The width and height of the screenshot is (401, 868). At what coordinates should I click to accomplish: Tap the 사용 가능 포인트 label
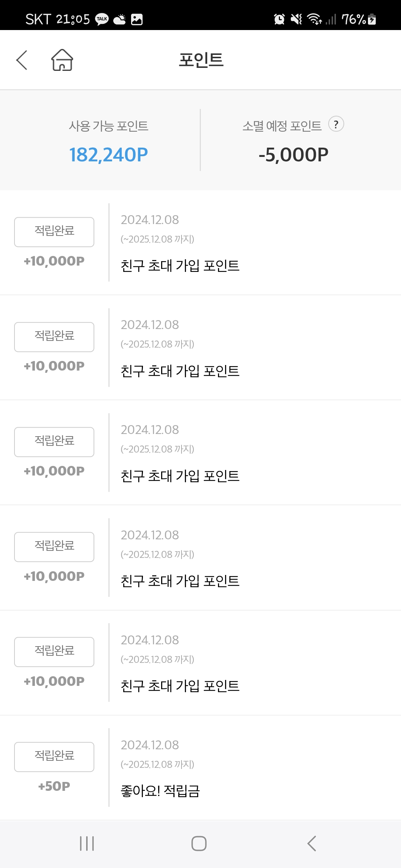108,126
